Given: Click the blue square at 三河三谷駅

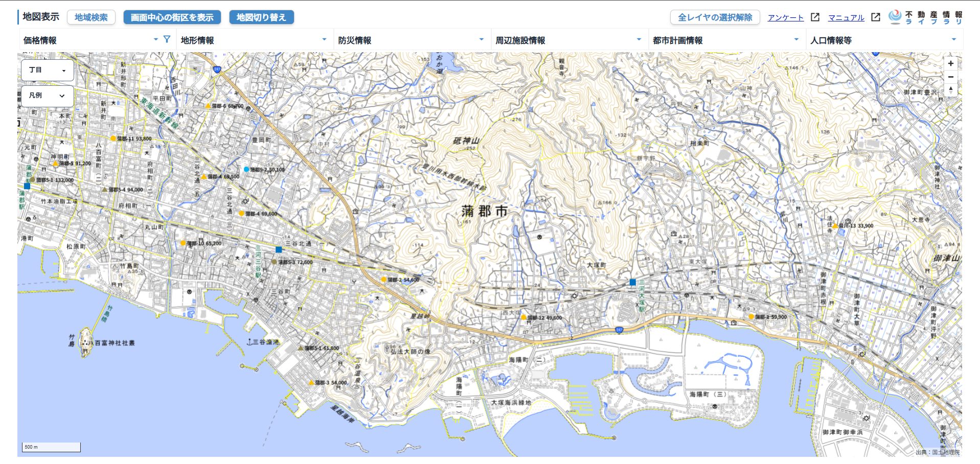Looking at the screenshot, I should (279, 249).
